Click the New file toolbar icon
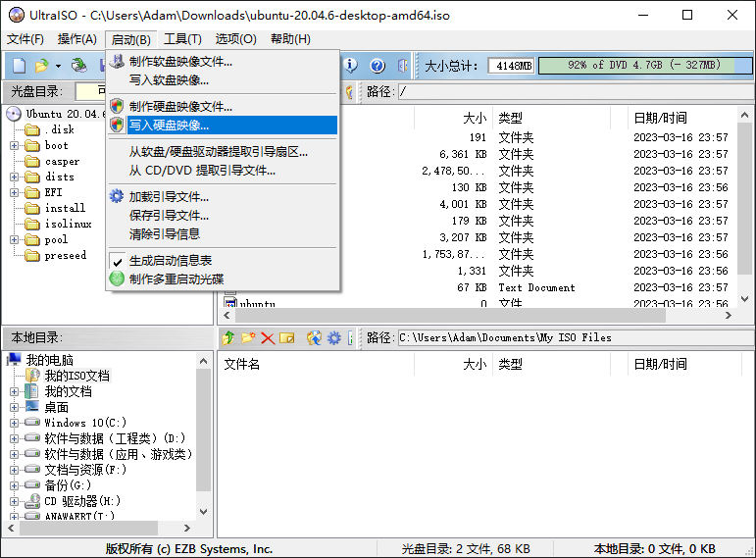 click(x=19, y=66)
